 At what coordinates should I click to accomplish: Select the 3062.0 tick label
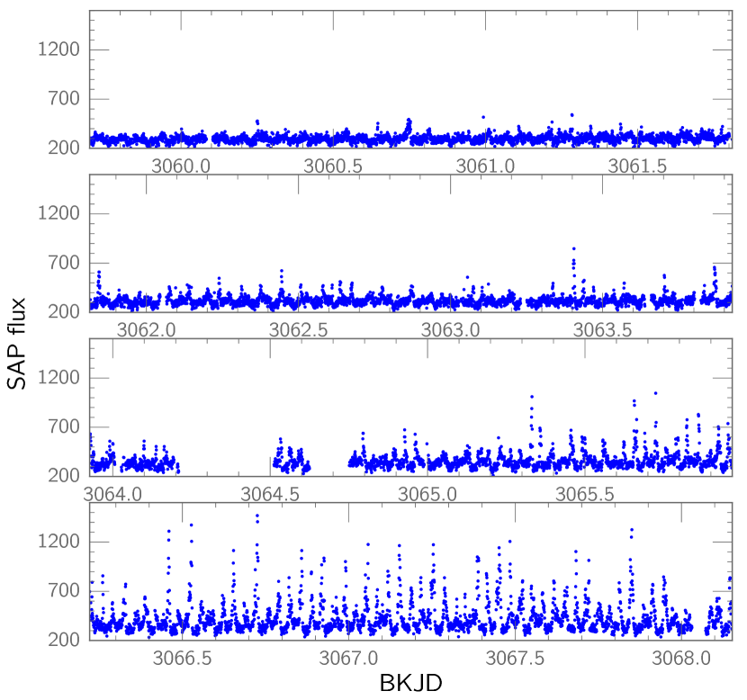click(x=147, y=329)
